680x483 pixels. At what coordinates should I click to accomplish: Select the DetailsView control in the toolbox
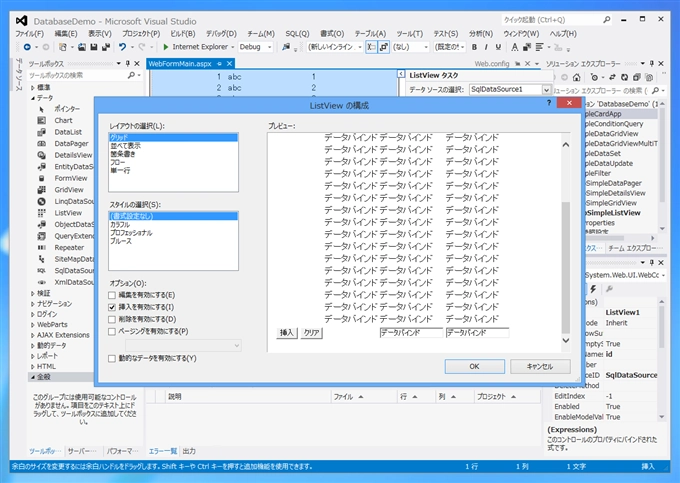[73, 155]
